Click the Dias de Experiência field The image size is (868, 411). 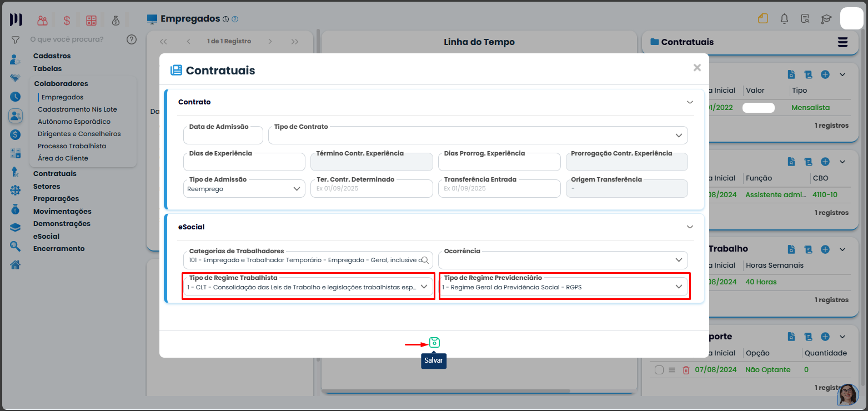click(x=244, y=162)
